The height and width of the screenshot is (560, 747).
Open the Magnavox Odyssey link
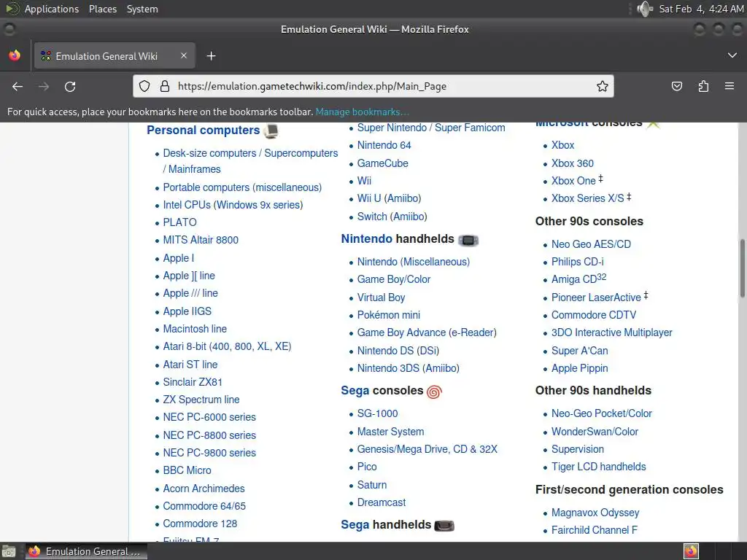coord(595,513)
